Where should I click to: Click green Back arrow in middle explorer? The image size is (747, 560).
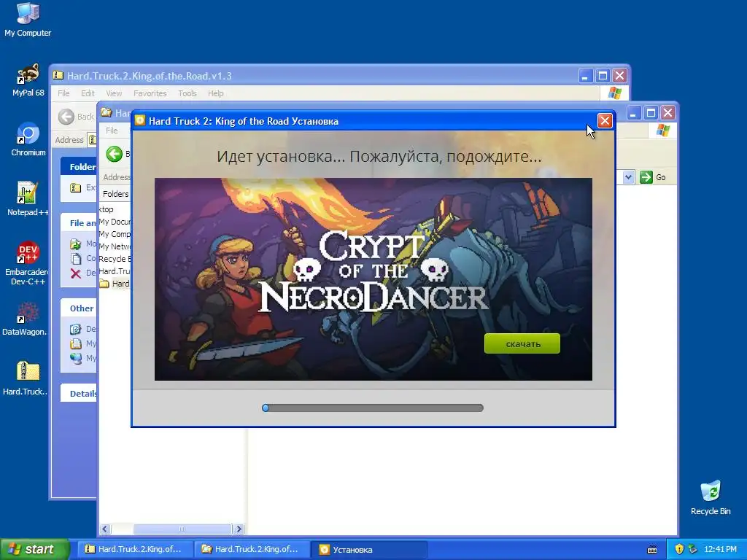(x=115, y=154)
